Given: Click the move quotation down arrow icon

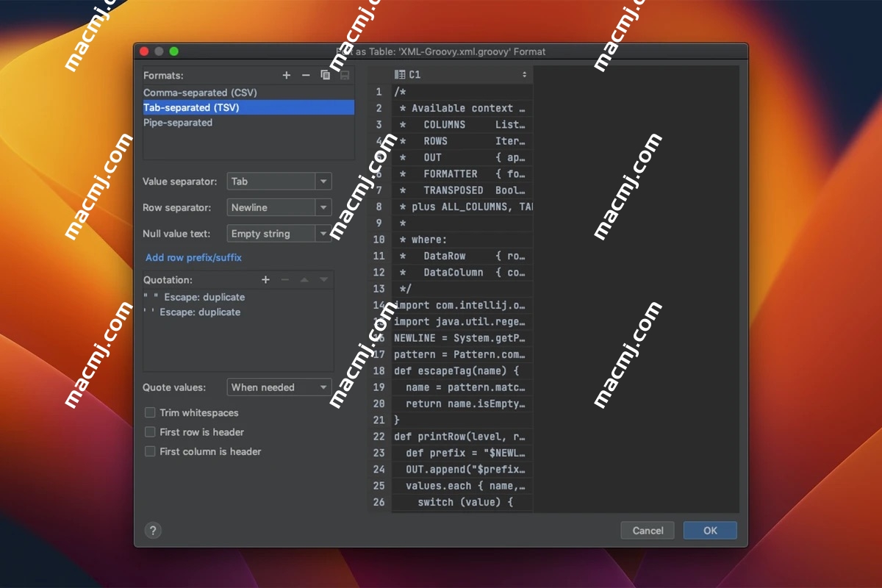Looking at the screenshot, I should pos(323,279).
